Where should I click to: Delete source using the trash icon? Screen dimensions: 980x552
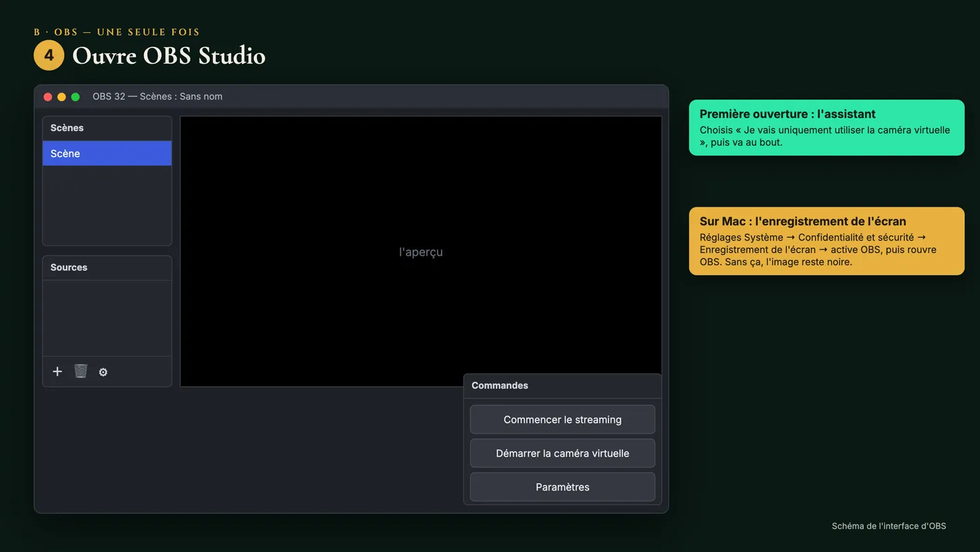point(80,371)
